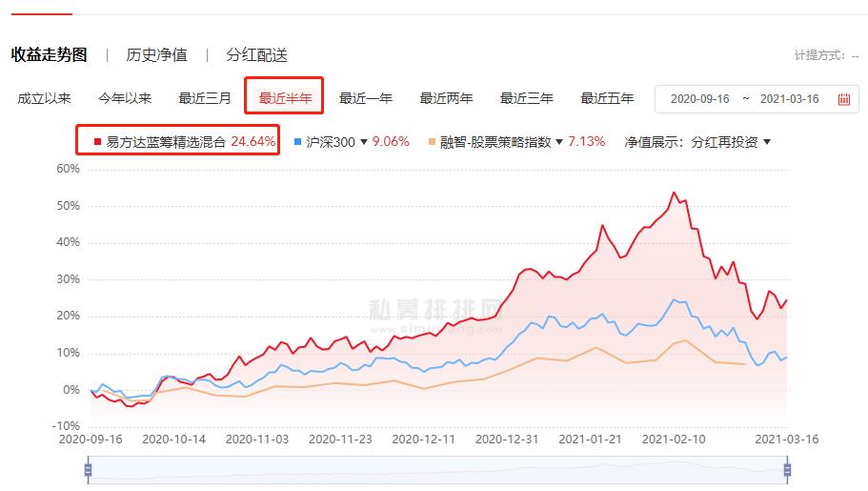Viewport: 868px width, 491px height.
Task: Click the 沪深300 legend label
Action: 331,142
